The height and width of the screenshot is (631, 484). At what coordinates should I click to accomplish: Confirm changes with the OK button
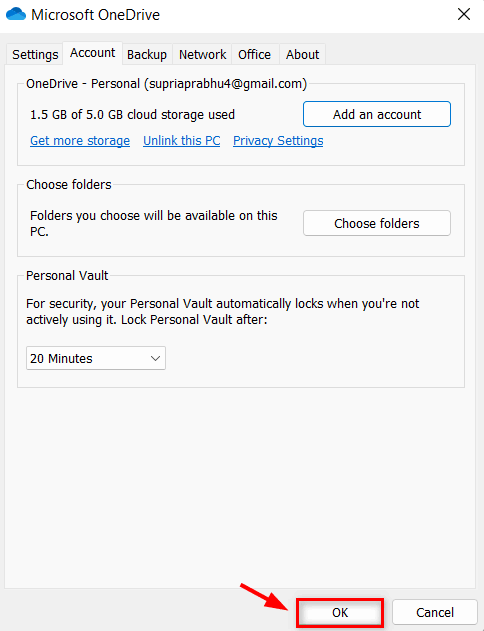coord(340,612)
